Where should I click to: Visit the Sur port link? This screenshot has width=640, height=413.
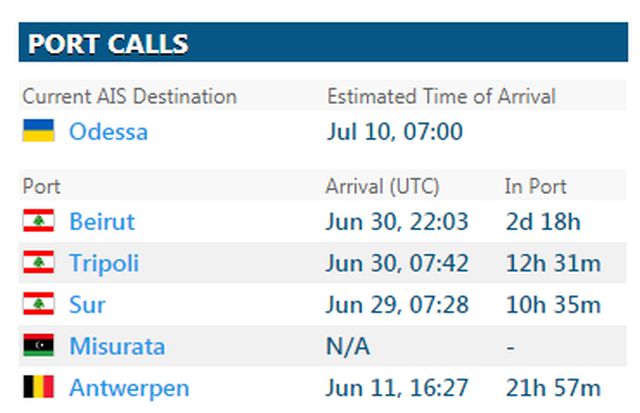(87, 305)
